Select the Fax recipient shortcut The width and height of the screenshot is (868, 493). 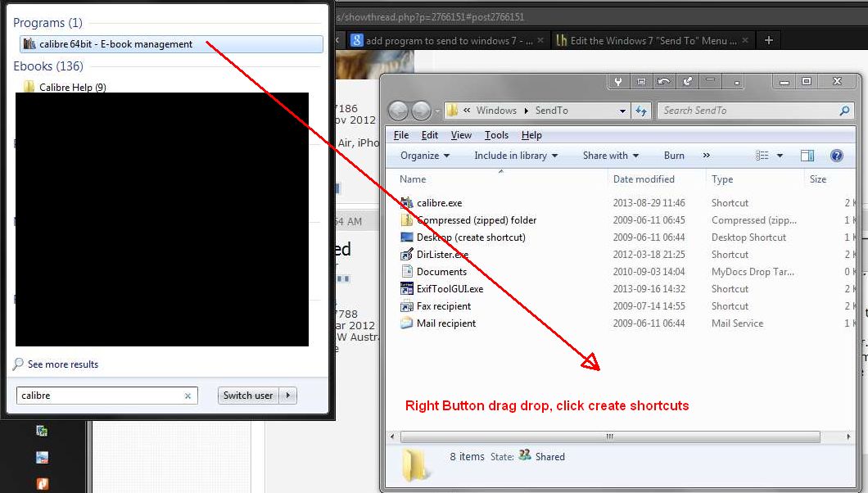click(x=443, y=306)
